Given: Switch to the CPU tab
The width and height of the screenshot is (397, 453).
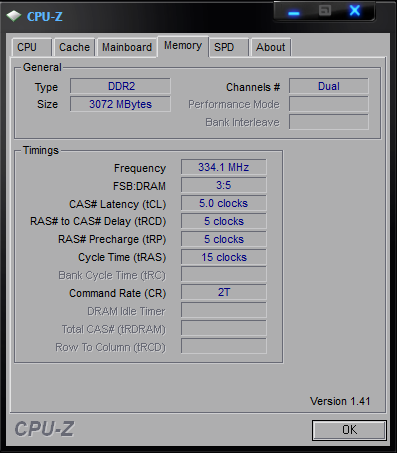Looking at the screenshot, I should (32, 47).
